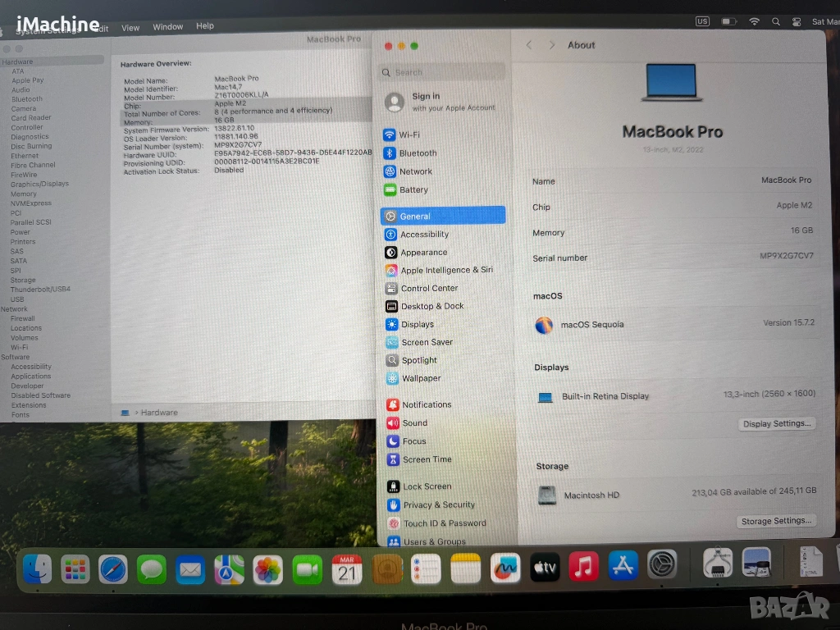
Task: Select Firewall under Network in System Information
Action: (22, 318)
